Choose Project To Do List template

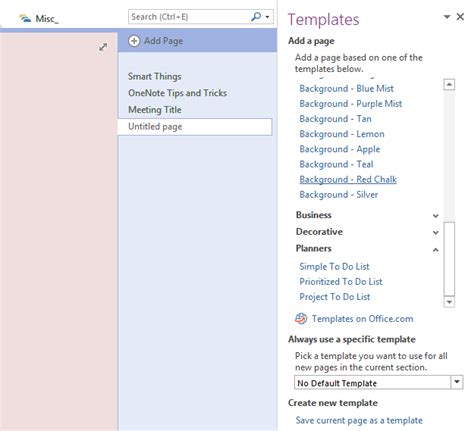tap(335, 297)
